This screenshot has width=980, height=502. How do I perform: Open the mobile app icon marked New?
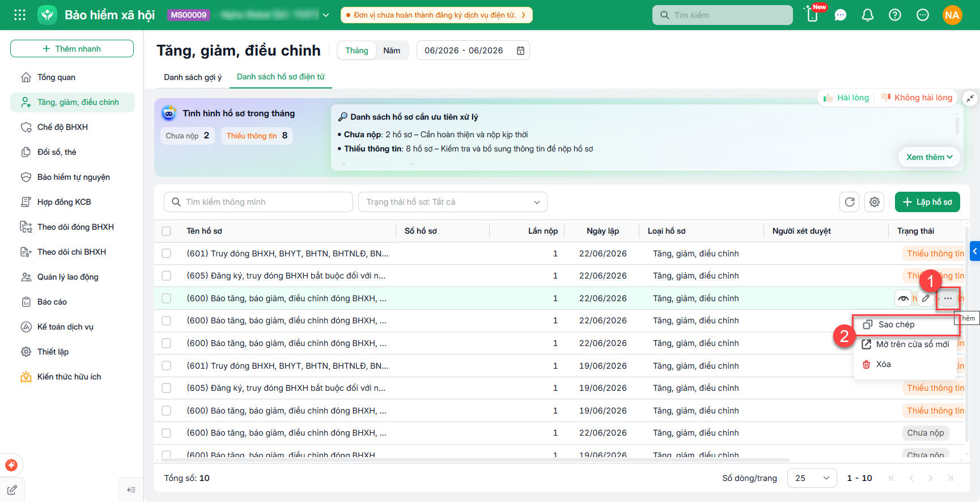[x=812, y=15]
